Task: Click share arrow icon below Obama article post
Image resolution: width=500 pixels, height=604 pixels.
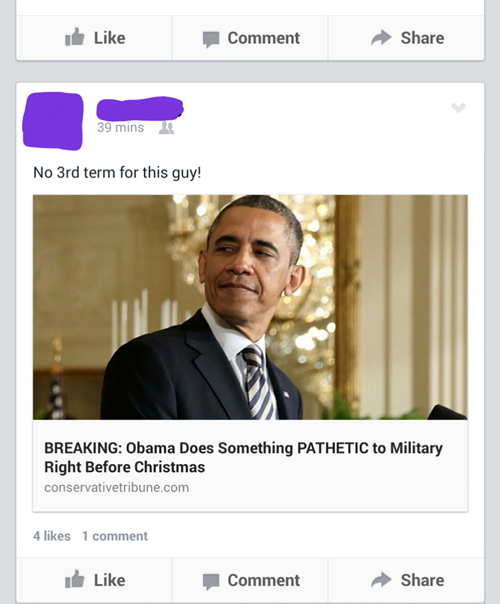Action: coord(381,580)
